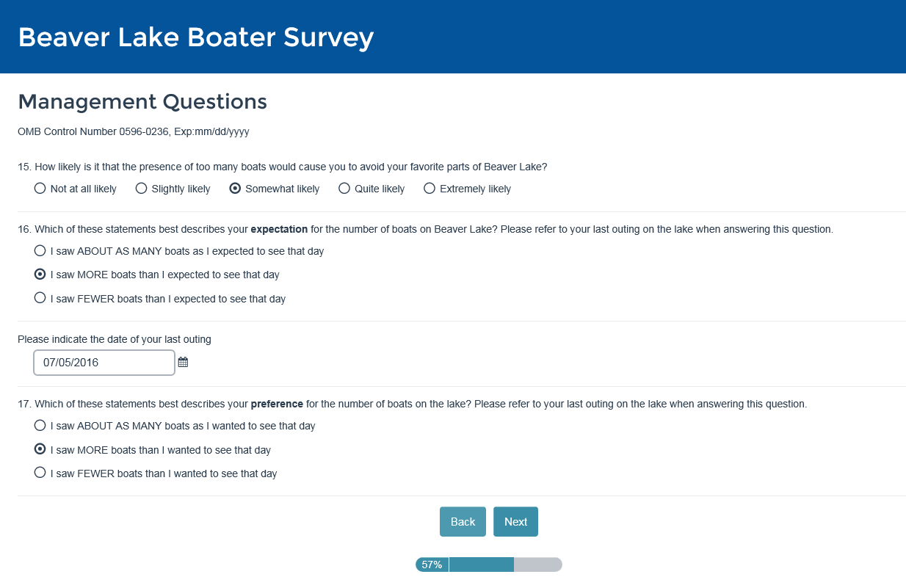Select 'Somewhat likely' radio option

point(236,189)
